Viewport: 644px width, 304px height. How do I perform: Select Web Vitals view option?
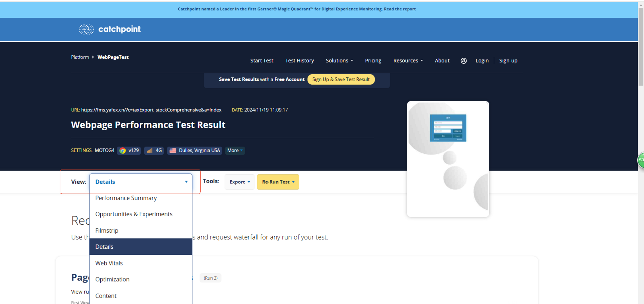(x=141, y=263)
